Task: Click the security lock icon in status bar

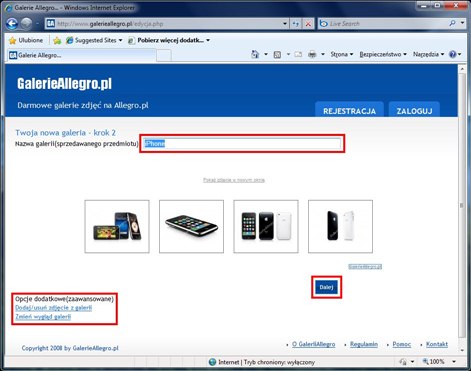Action: pos(403,362)
